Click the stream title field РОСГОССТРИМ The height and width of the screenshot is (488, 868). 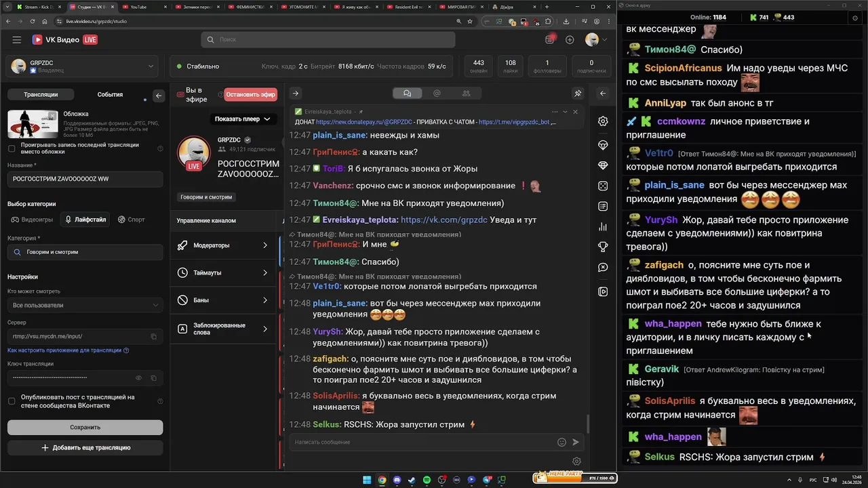[x=85, y=179]
